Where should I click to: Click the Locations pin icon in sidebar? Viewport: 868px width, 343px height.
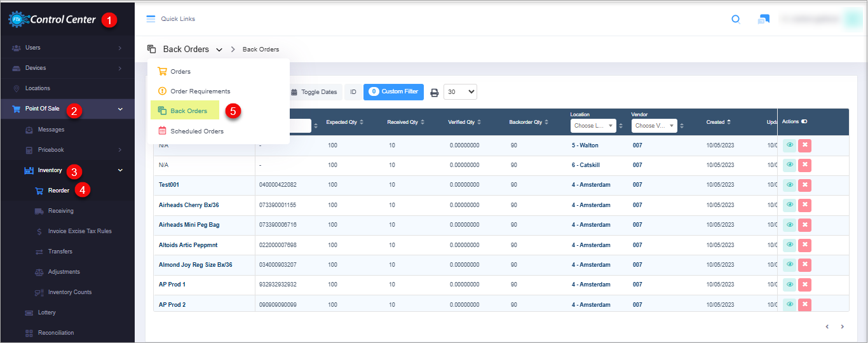[x=16, y=88]
